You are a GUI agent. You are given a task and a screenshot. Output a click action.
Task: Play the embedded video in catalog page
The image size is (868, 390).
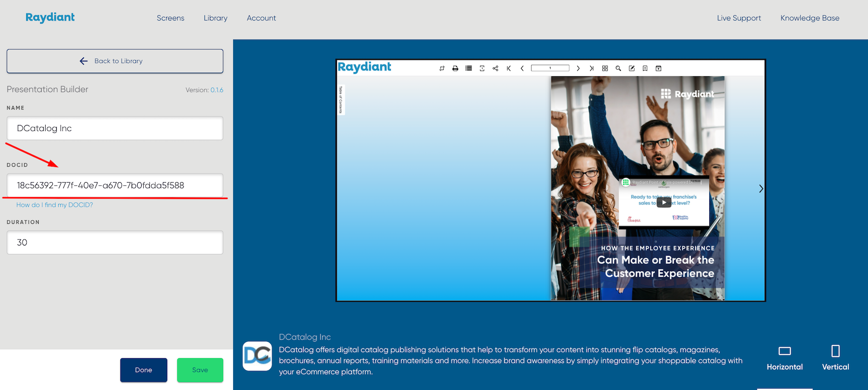click(664, 202)
